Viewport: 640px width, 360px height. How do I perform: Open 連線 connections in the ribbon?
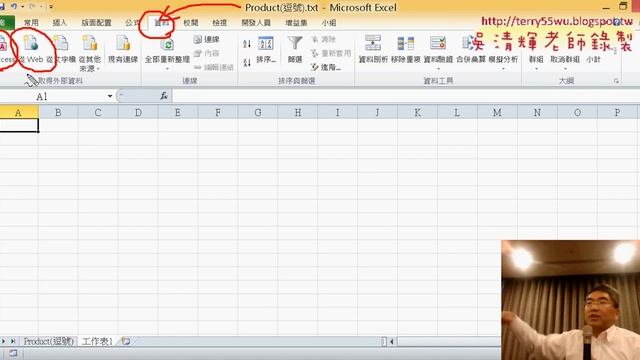207,39
